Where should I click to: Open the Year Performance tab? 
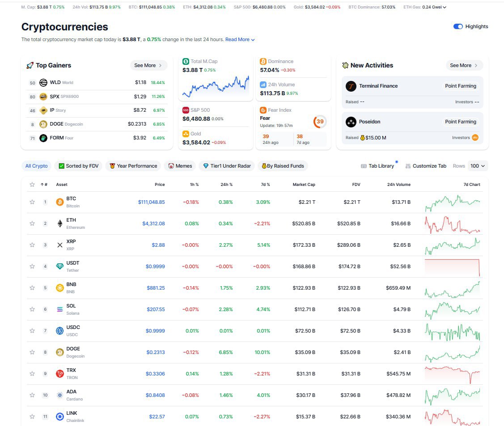coord(133,166)
